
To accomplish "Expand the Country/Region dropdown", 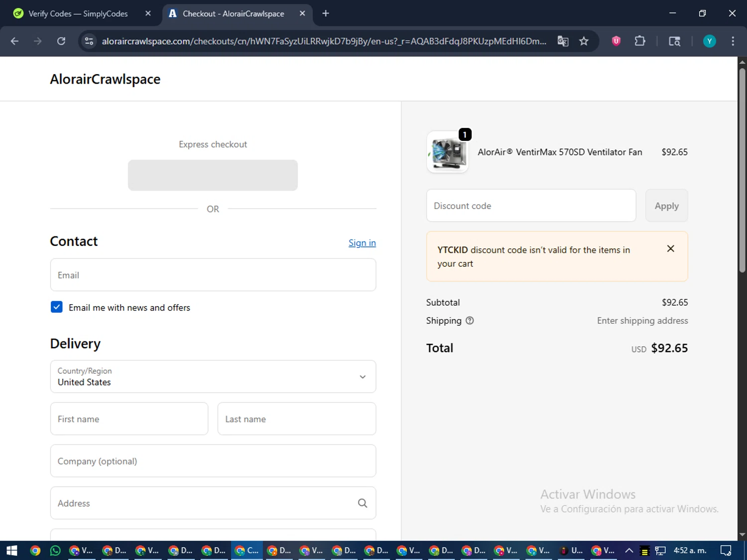I will pyautogui.click(x=213, y=377).
